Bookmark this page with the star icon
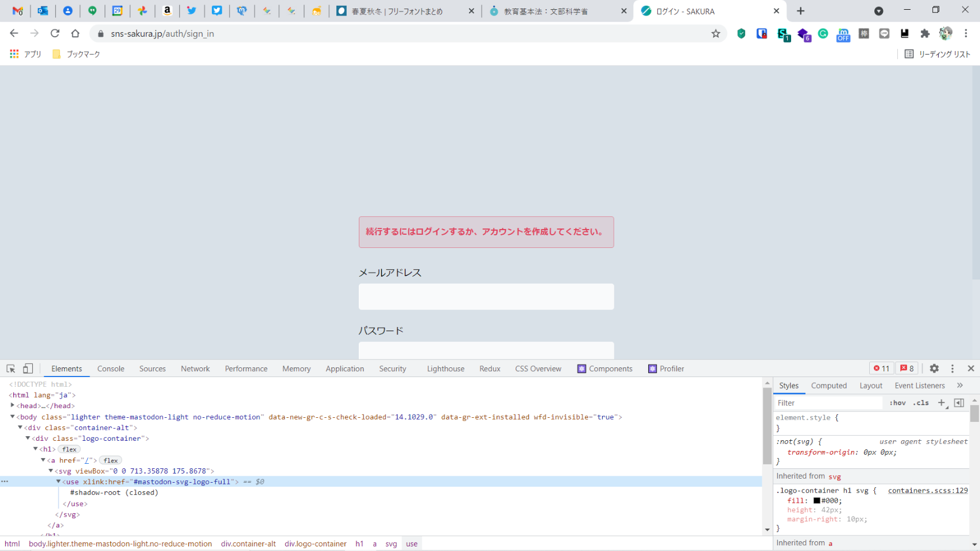 [715, 34]
